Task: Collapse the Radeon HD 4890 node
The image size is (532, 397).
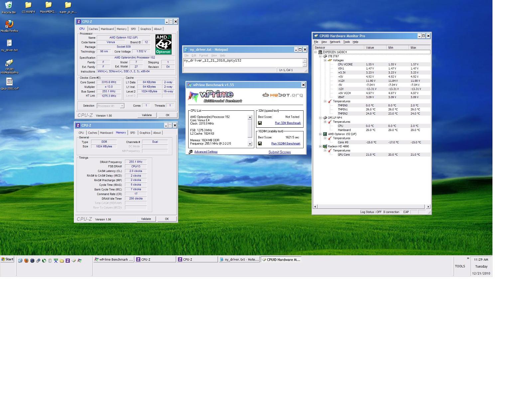Action: click(321, 146)
